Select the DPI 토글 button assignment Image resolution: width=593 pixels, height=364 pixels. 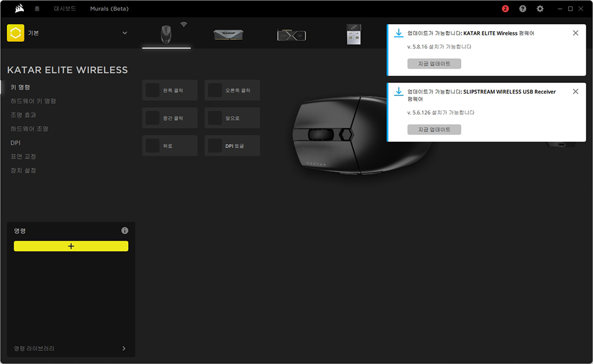coord(232,145)
